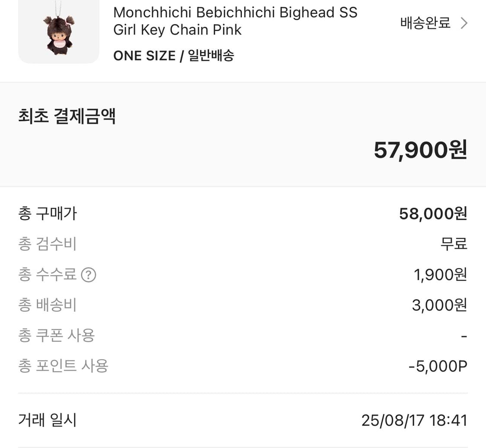The image size is (486, 448).
Task: Click the ONE SIZE / 일반배송 option text
Action: click(x=174, y=55)
